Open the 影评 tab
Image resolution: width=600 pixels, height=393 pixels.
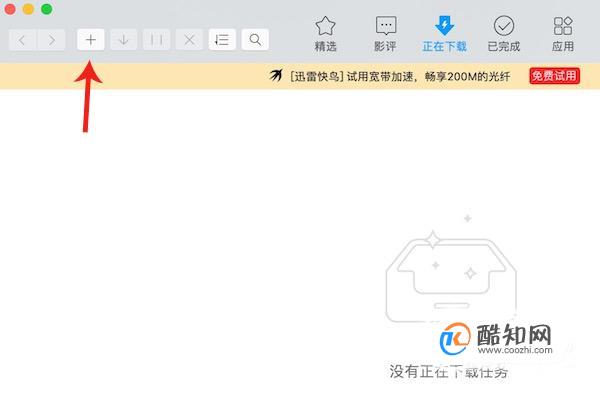pyautogui.click(x=385, y=34)
